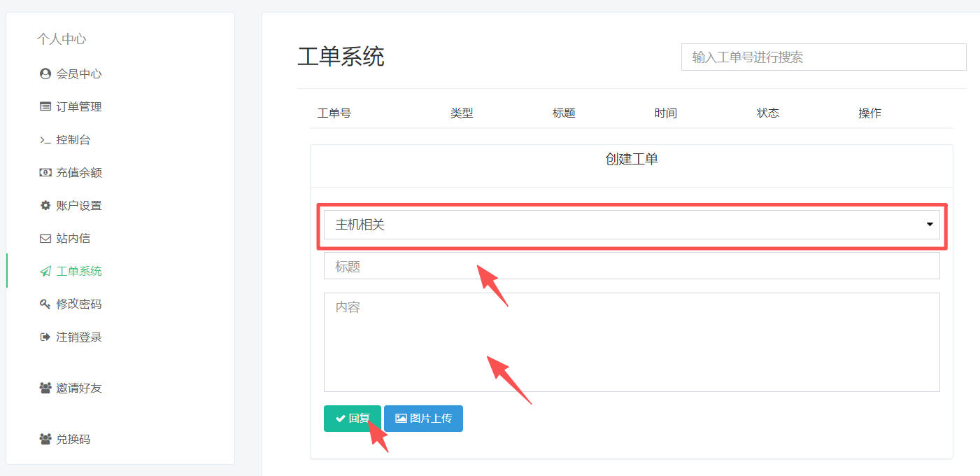Go to 邀请好友 menu item
Screen dimensions: 980x476
pyautogui.click(x=79, y=388)
